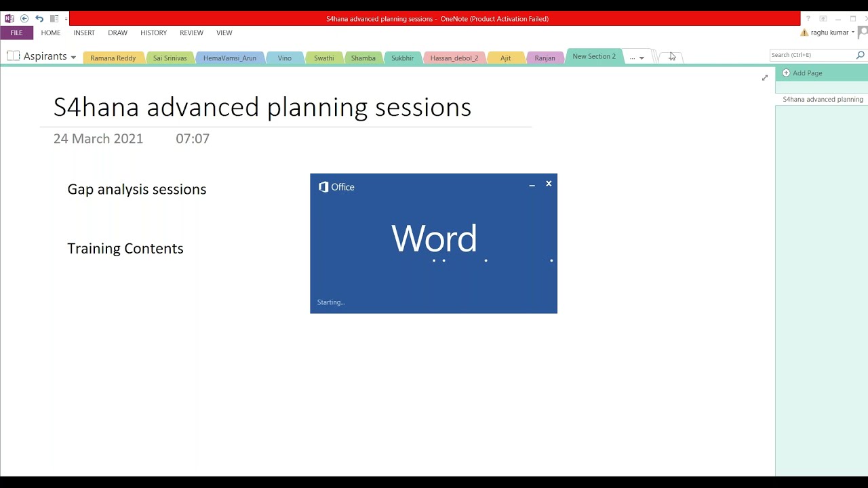This screenshot has width=868, height=488.
Task: Open the Ajit section tab
Action: 506,58
